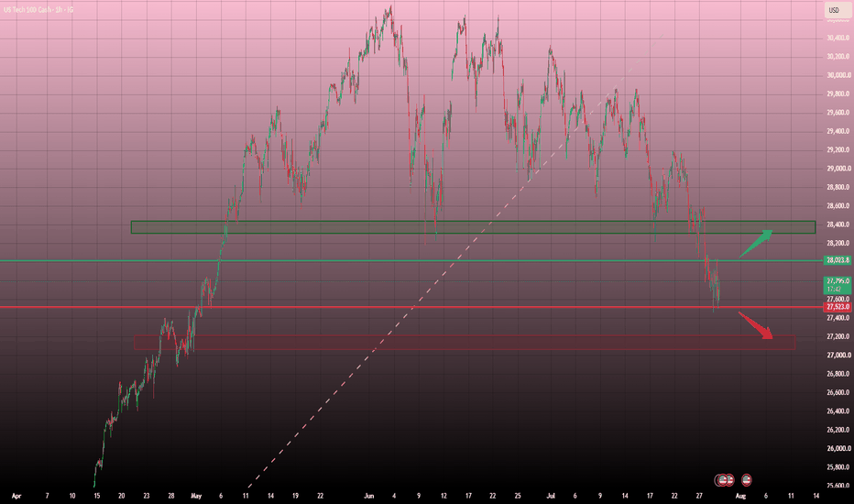Click the 30,400.0 price axis value
Viewport: 854px width, 504px height.
[x=838, y=38]
